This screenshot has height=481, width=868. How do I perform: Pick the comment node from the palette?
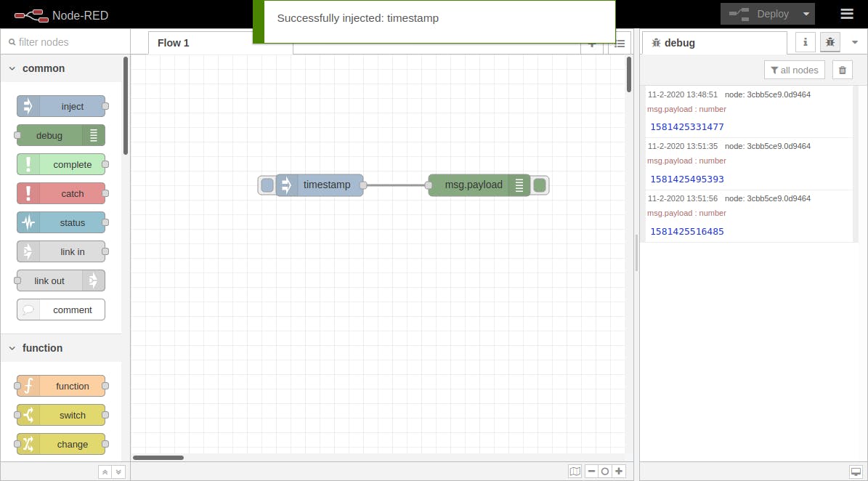click(61, 310)
